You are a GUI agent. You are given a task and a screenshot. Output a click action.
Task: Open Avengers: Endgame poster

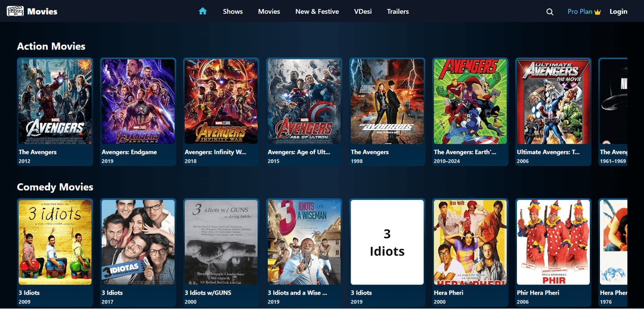pos(138,101)
